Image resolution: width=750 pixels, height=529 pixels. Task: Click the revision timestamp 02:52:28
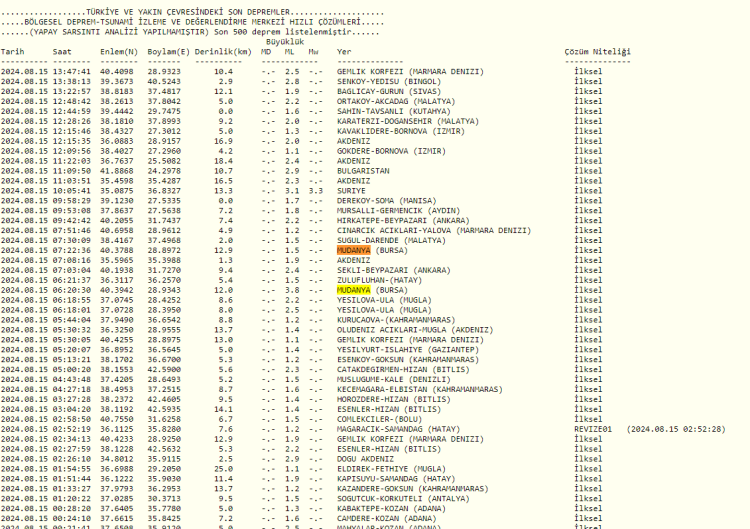[x=704, y=429]
